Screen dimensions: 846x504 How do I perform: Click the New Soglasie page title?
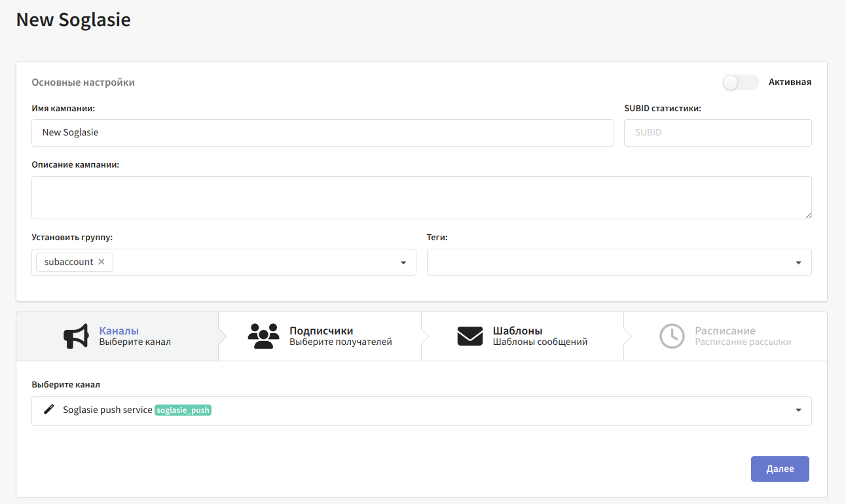73,20
